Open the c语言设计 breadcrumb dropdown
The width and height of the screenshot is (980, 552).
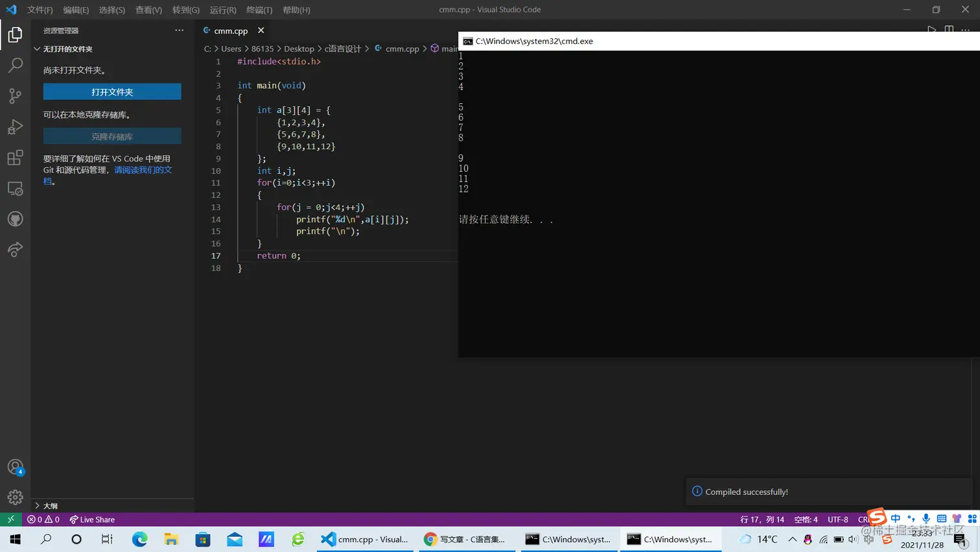click(343, 49)
